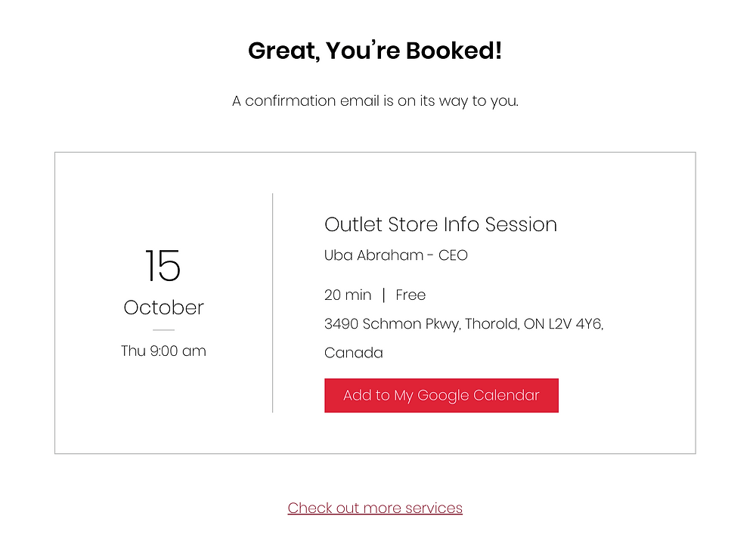The height and width of the screenshot is (550, 756).
Task: Click the 3490 Schmon Pkwy street text
Action: point(392,324)
